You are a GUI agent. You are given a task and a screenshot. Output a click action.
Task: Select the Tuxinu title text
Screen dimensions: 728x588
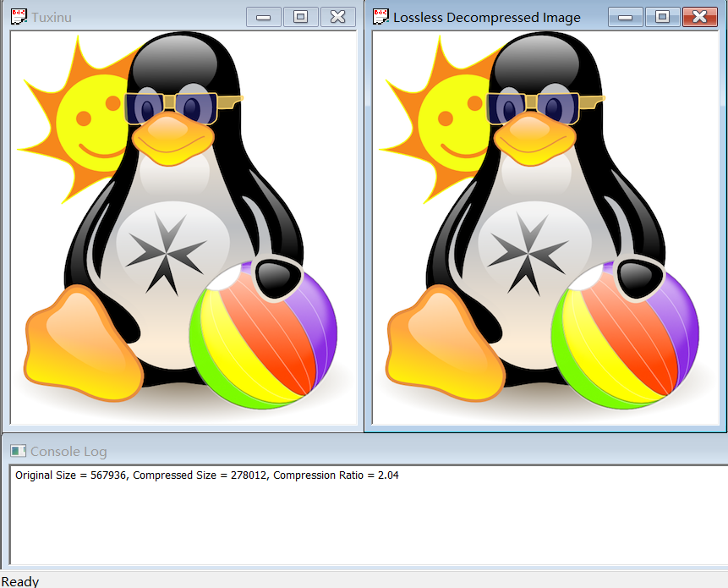52,18
